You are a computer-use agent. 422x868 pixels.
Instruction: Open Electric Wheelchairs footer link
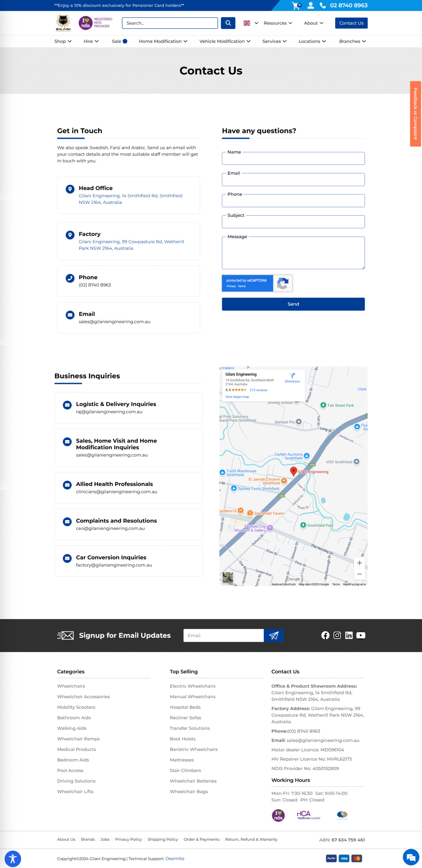[x=193, y=686]
